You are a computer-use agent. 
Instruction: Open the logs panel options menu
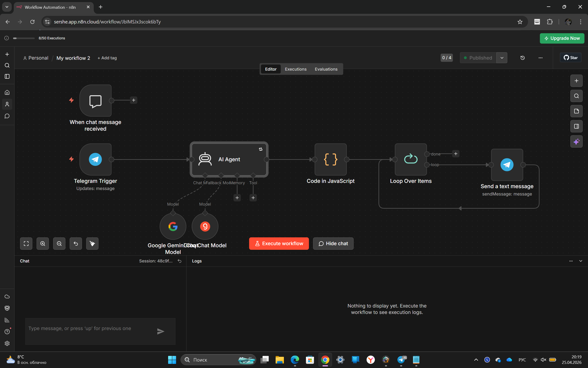click(x=571, y=261)
